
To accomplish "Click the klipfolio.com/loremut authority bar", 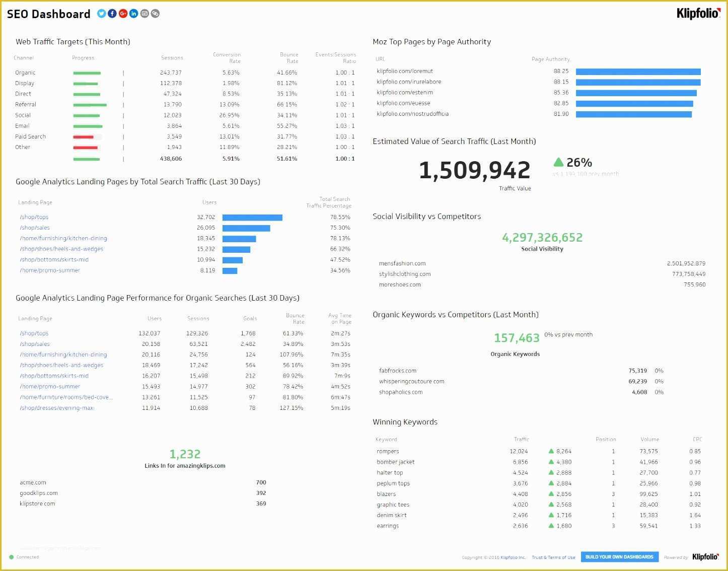I will pyautogui.click(x=638, y=72).
